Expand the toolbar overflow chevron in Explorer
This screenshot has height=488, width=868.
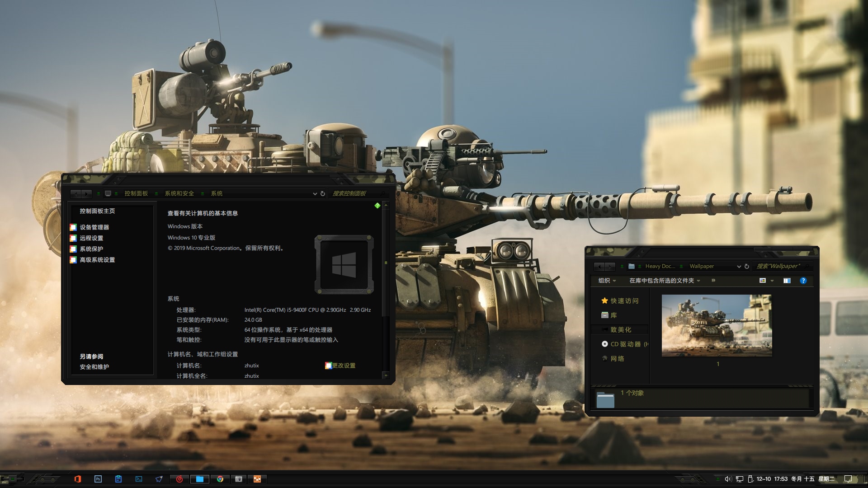(713, 281)
